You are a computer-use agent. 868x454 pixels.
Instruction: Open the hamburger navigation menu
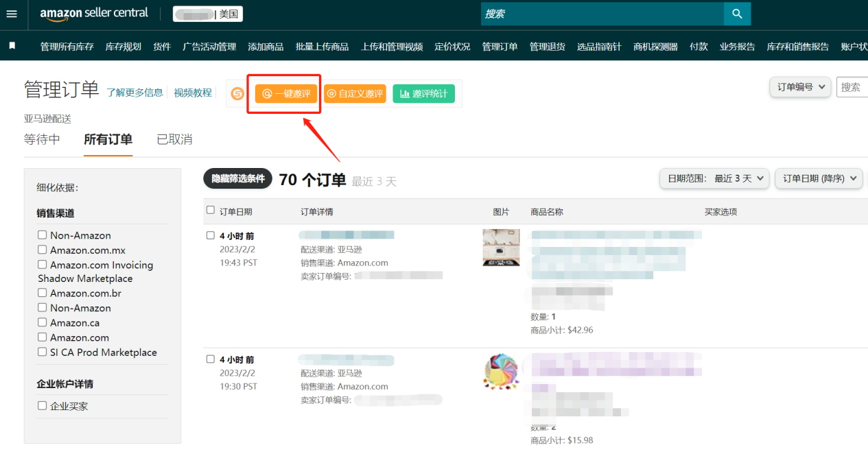pos(12,14)
